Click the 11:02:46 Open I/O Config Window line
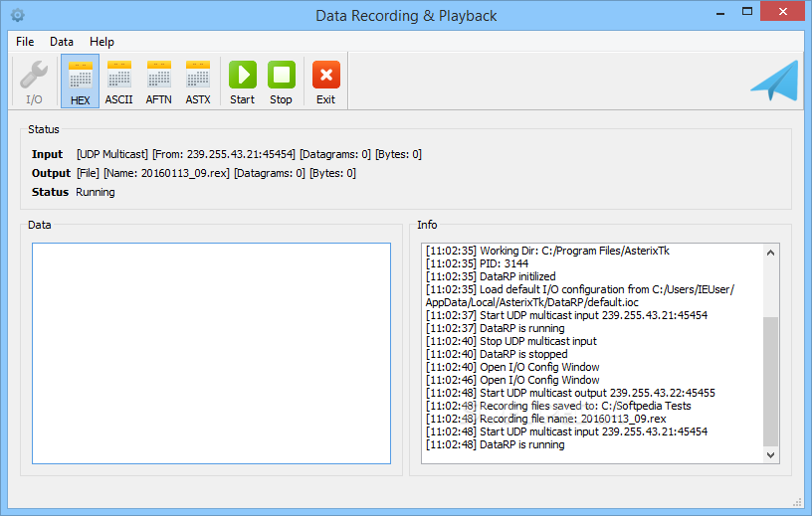Image resolution: width=812 pixels, height=516 pixels. [x=512, y=380]
